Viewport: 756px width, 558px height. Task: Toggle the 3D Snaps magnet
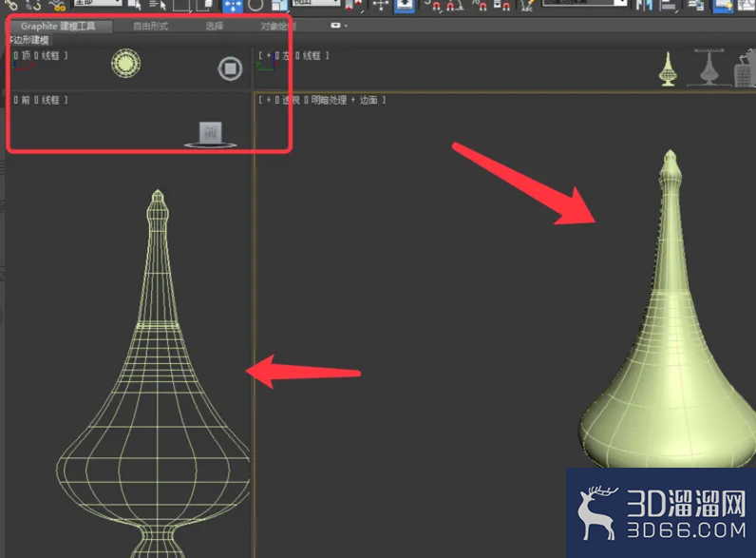pos(433,6)
